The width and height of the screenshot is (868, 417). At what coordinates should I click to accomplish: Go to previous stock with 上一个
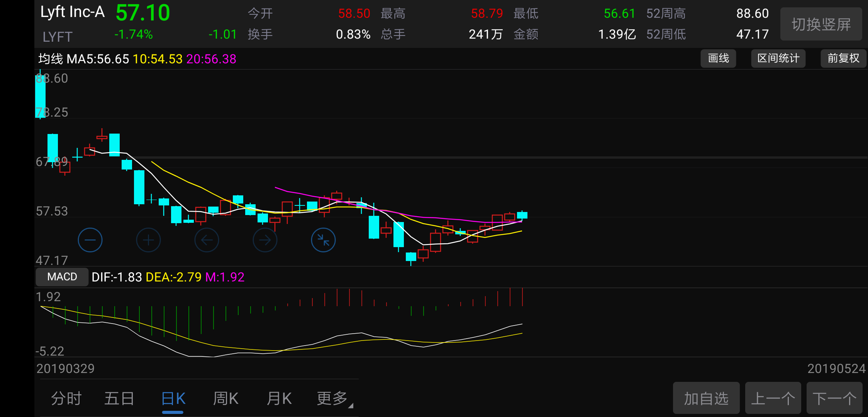pyautogui.click(x=773, y=398)
